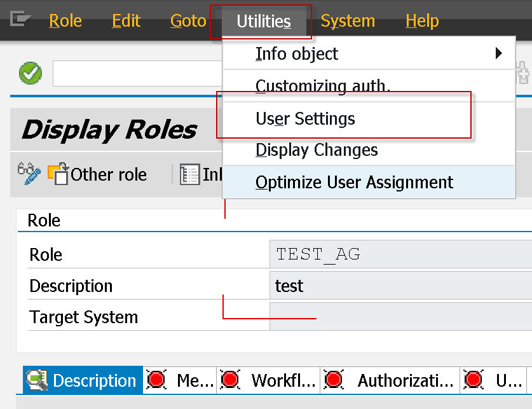532x409 pixels.
Task: Switch to the Description tab
Action: (x=93, y=380)
